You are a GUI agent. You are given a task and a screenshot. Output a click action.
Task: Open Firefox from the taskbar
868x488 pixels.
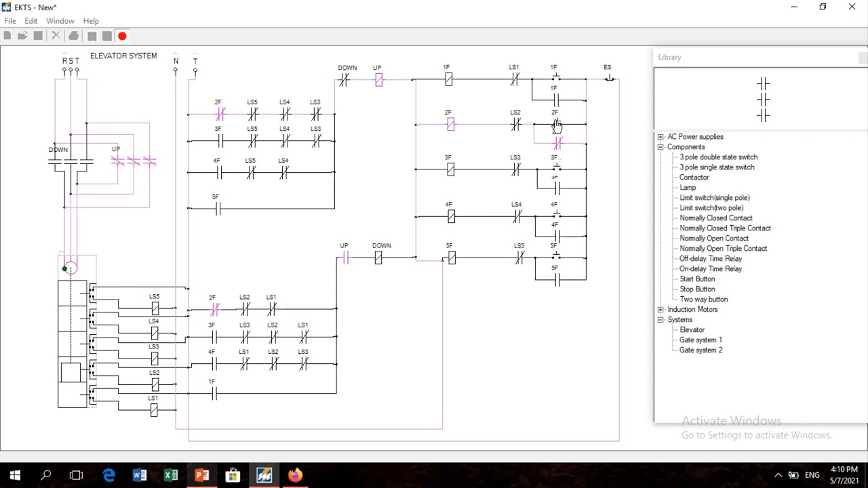(x=295, y=475)
